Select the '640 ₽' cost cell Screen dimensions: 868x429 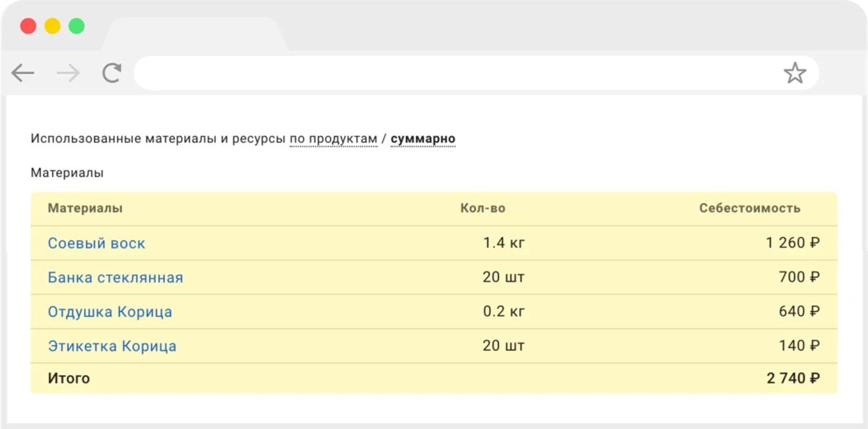799,312
